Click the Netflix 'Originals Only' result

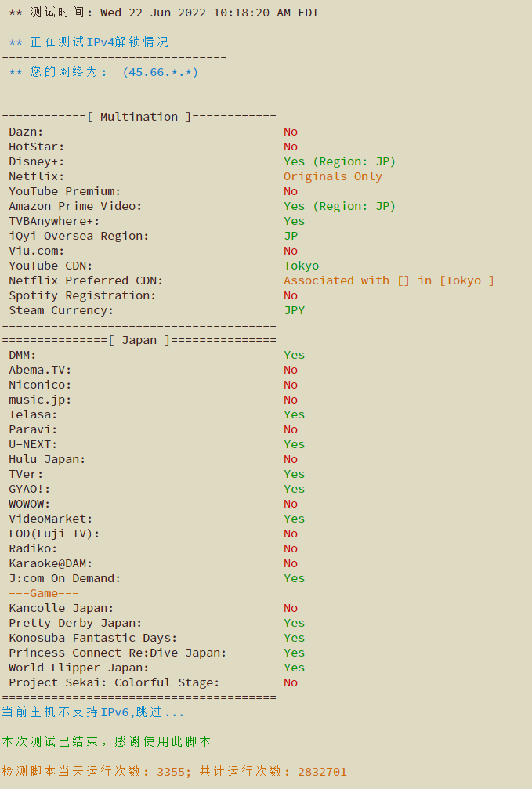pyautogui.click(x=333, y=176)
